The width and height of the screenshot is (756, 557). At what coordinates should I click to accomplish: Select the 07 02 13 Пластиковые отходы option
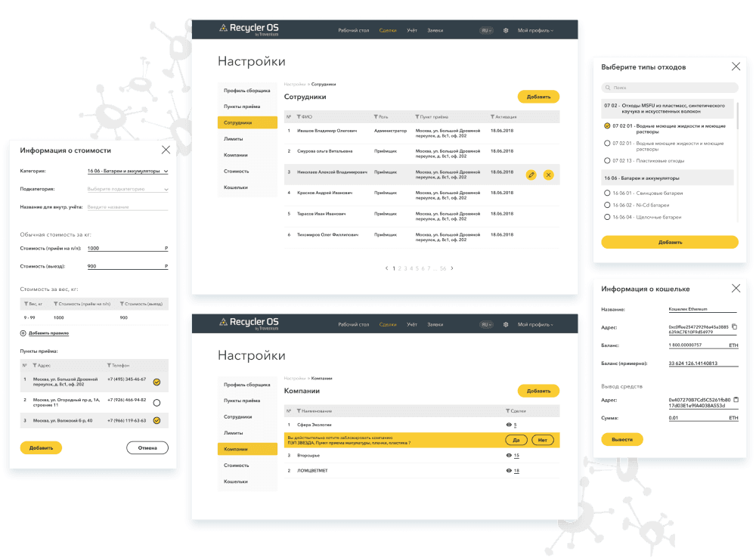pos(607,160)
